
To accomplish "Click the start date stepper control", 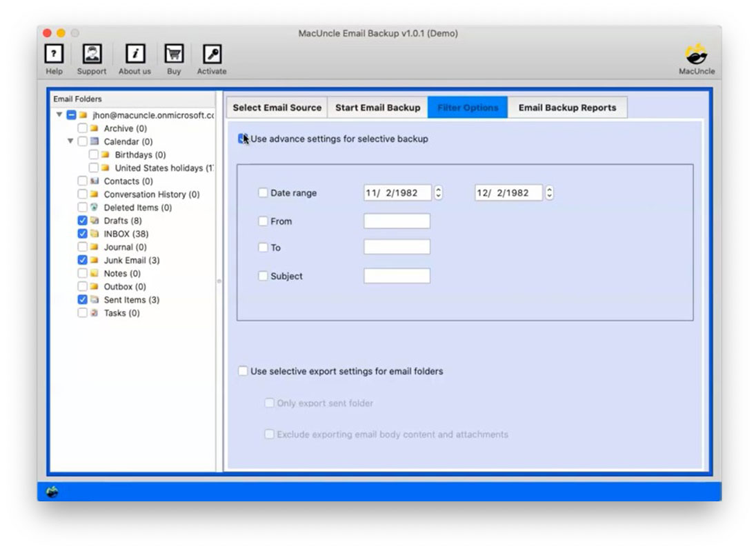I will click(438, 193).
